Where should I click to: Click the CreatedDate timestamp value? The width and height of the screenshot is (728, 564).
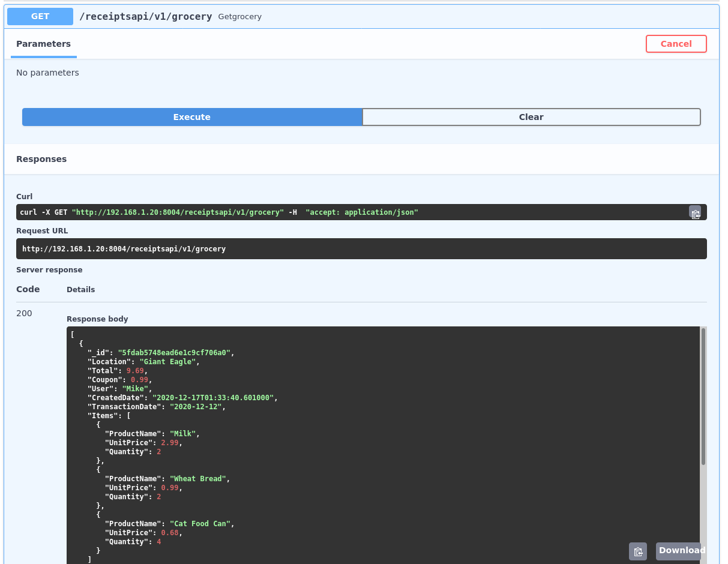pos(214,398)
